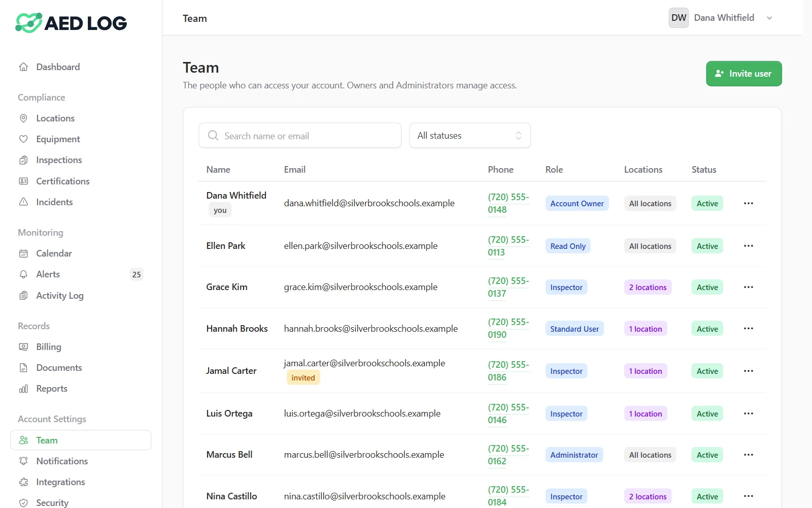
Task: Click the Notifications bell icon under Account Settings
Action: 23,461
